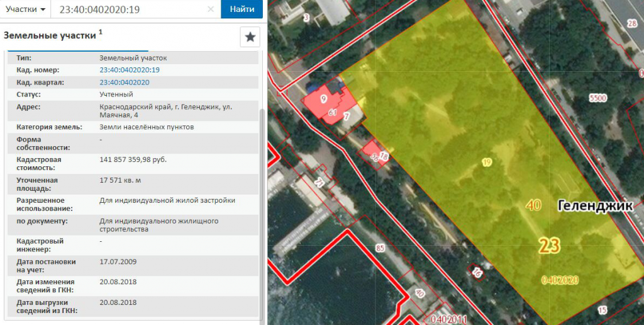Click parcel 5500 on the map
Image resolution: width=644 pixels, height=325 pixels.
tap(597, 98)
